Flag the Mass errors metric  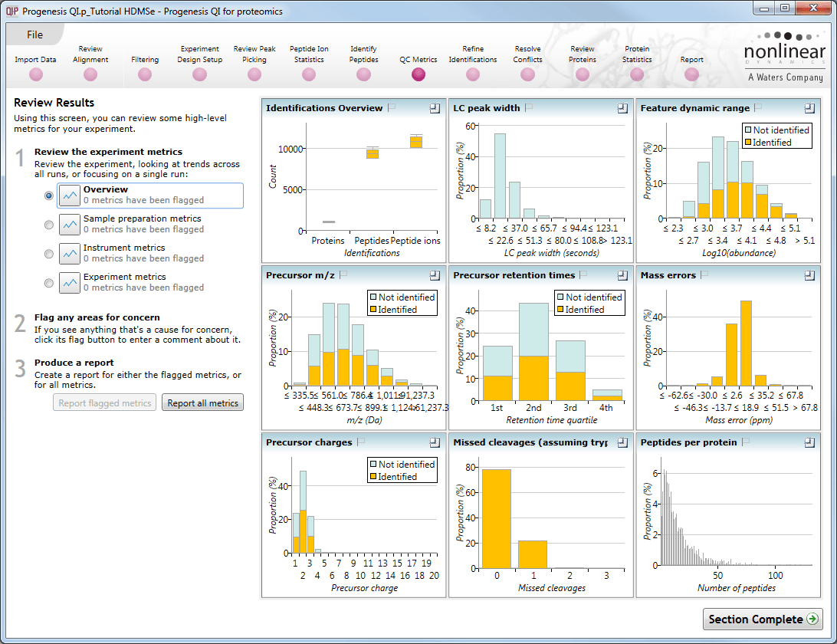click(704, 274)
